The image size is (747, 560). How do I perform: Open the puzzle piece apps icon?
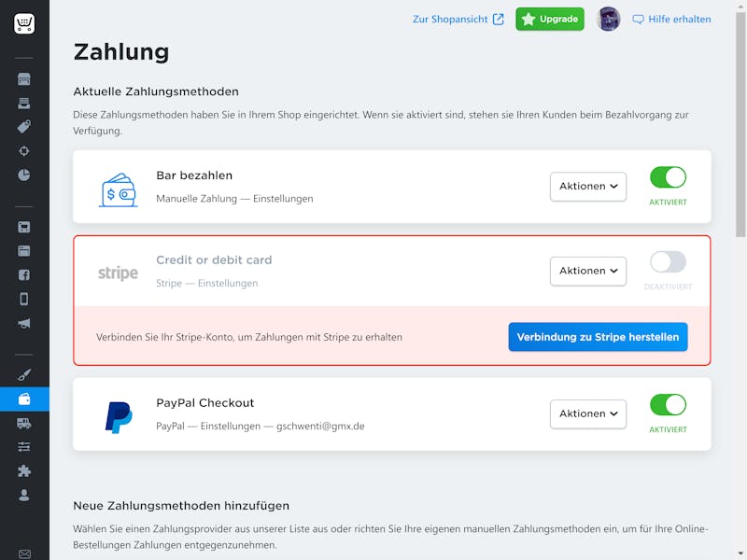[x=24, y=471]
